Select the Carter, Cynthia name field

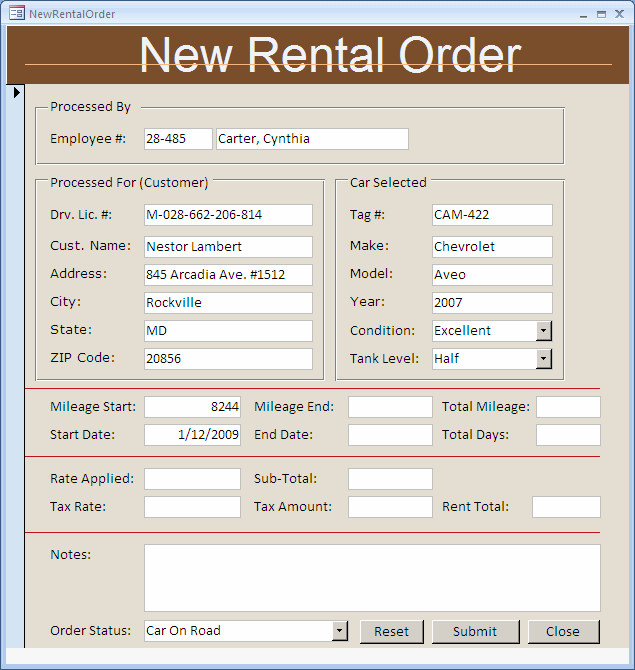[312, 139]
